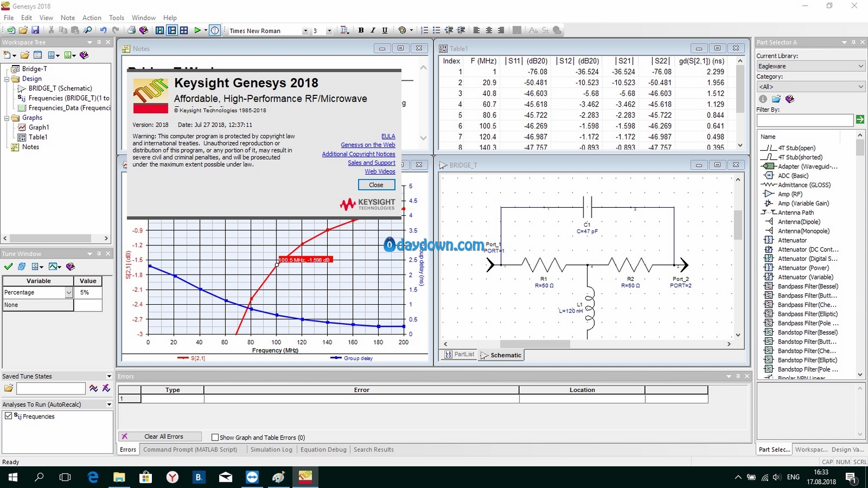Click the numbered list icon
868x488 pixels.
pyautogui.click(x=424, y=30)
